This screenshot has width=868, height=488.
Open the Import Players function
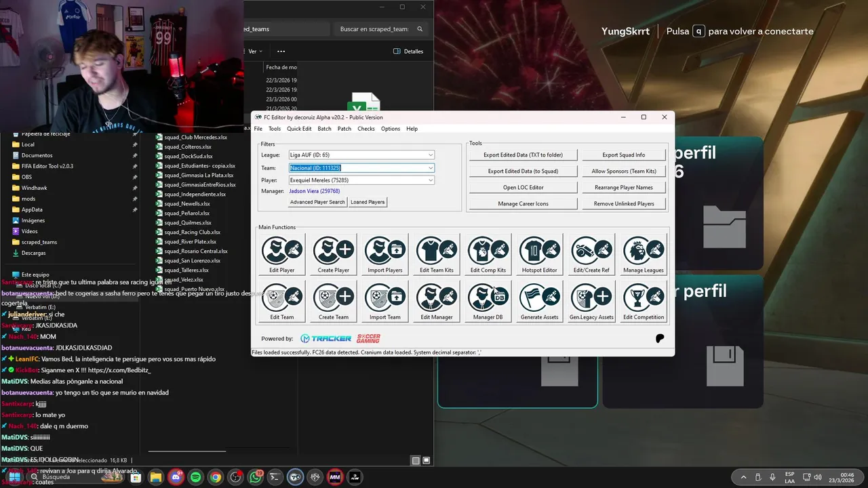385,255
